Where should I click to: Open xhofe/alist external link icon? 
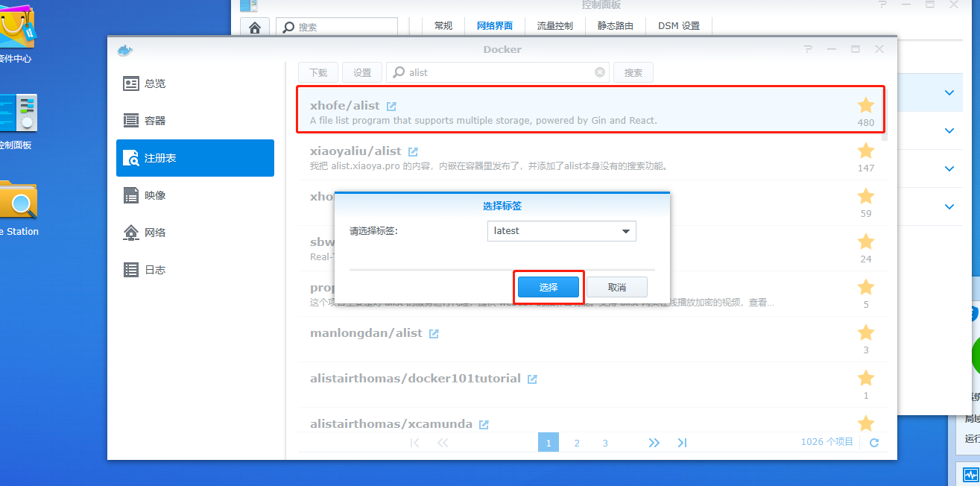point(391,105)
